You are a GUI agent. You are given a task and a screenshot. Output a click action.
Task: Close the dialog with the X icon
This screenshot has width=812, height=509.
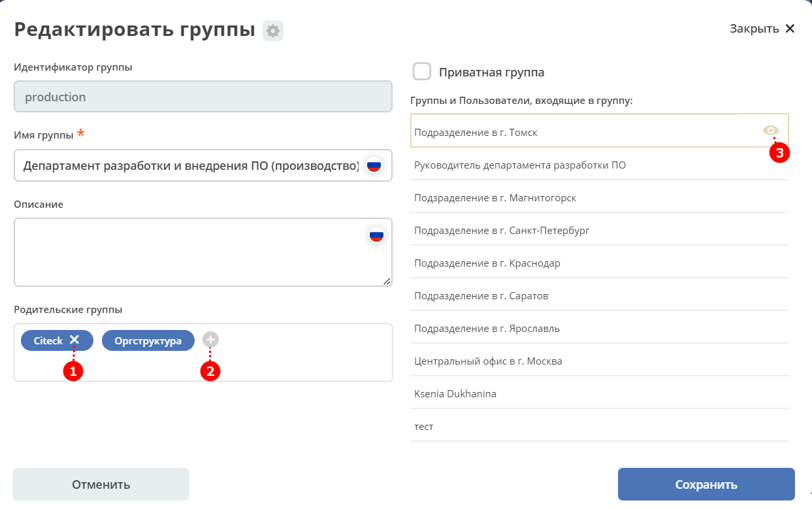(x=790, y=28)
